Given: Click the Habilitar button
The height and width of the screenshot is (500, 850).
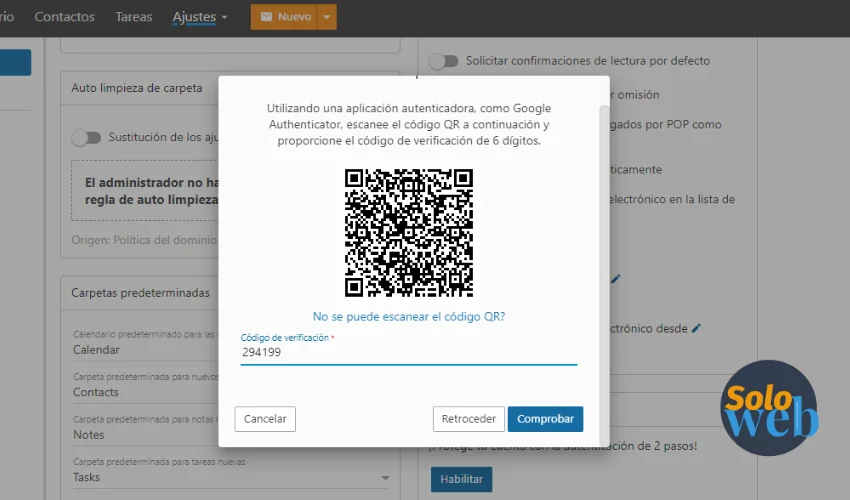Looking at the screenshot, I should pos(461,479).
